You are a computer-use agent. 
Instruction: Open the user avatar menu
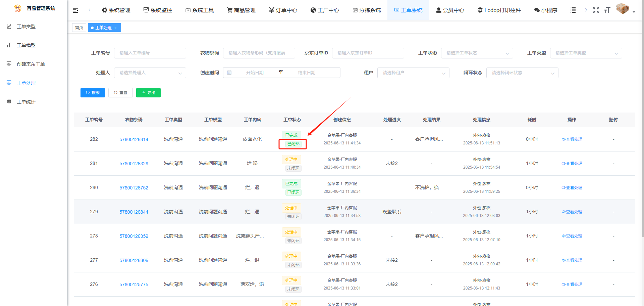(x=623, y=9)
